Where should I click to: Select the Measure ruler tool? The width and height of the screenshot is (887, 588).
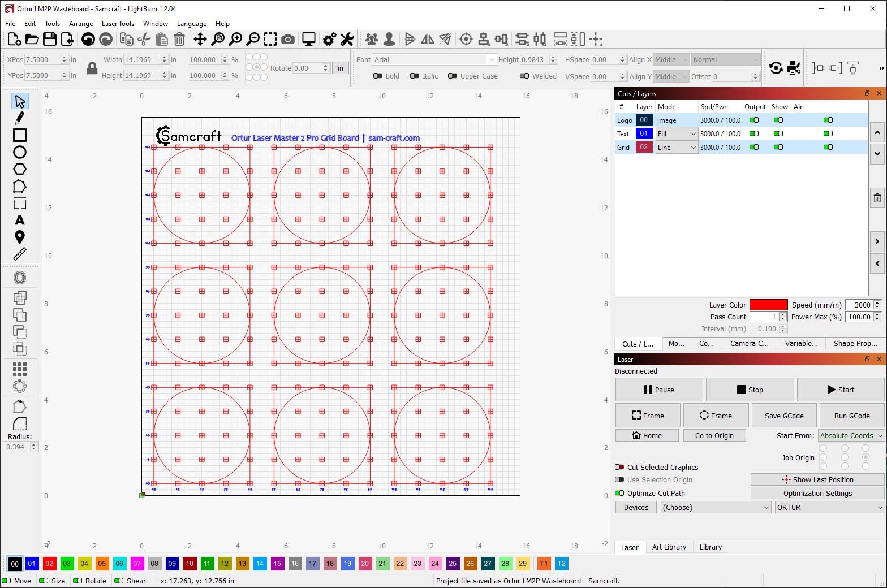click(20, 254)
